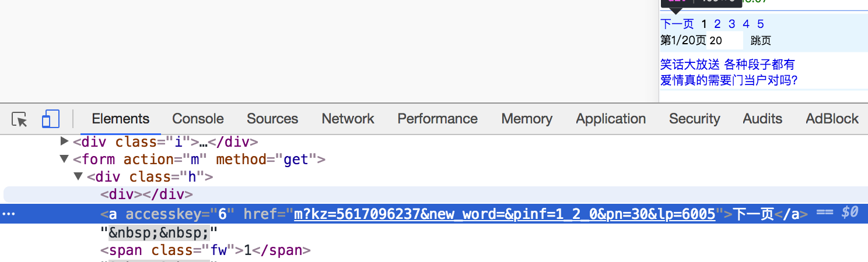Follow the href link in the anchor node
This screenshot has height=262, width=868.
pyautogui.click(x=505, y=214)
